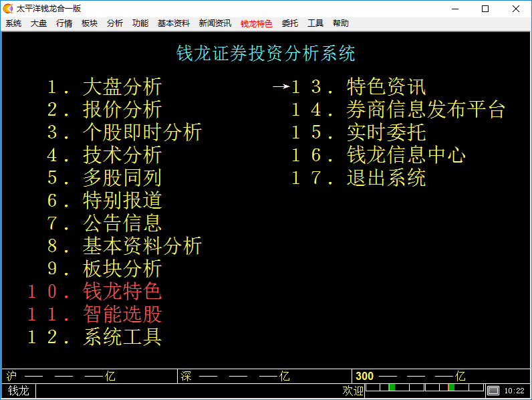The width and height of the screenshot is (532, 400).
Task: Click the app logo icon in title bar
Action: (8, 9)
